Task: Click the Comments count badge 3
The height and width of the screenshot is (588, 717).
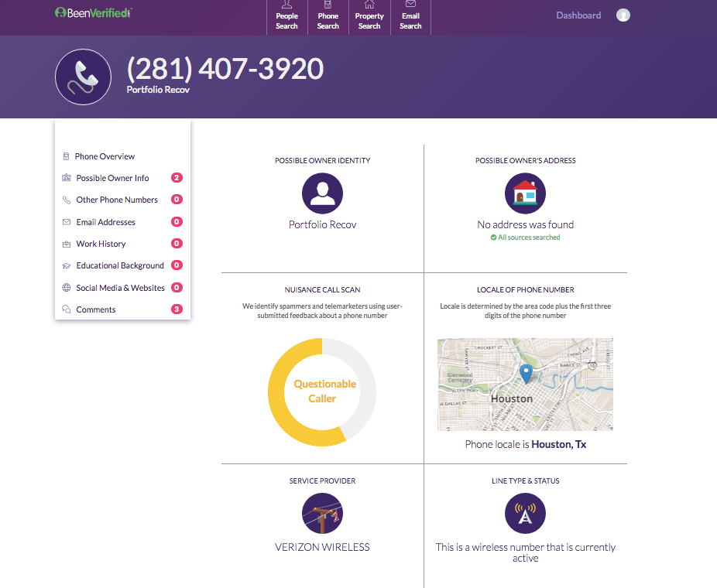Action: pyautogui.click(x=177, y=309)
